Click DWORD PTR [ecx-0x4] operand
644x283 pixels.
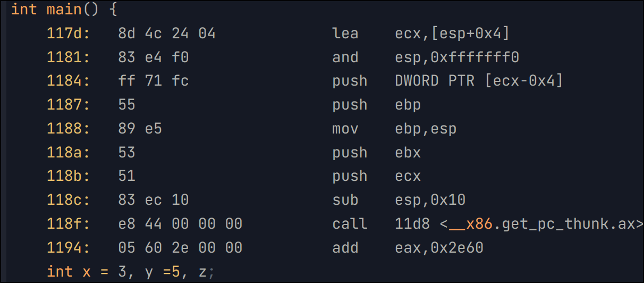(x=479, y=81)
